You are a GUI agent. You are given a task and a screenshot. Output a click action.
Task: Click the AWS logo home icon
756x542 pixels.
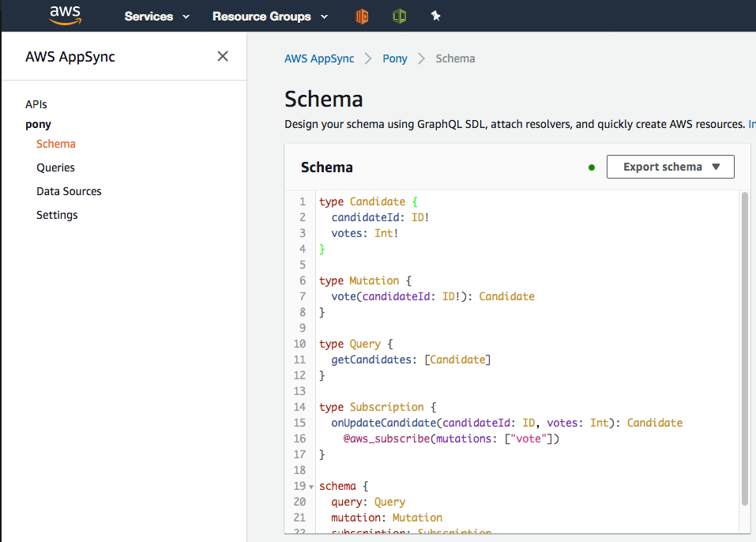(65, 15)
